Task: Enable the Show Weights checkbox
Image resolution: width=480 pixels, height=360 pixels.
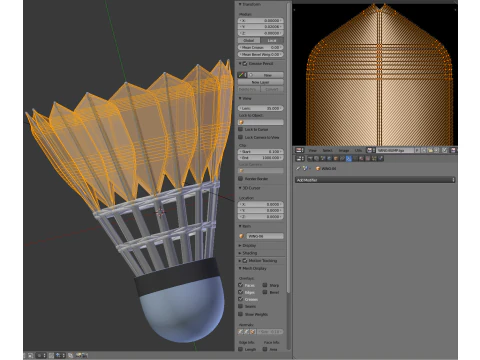Action: coord(240,314)
